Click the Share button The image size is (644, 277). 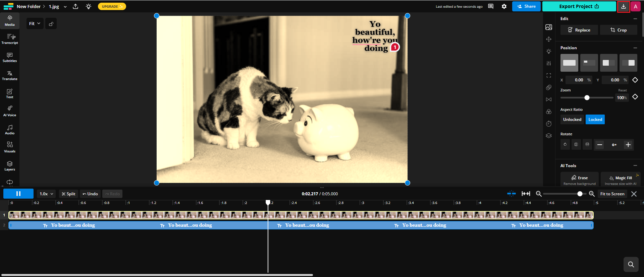point(527,6)
